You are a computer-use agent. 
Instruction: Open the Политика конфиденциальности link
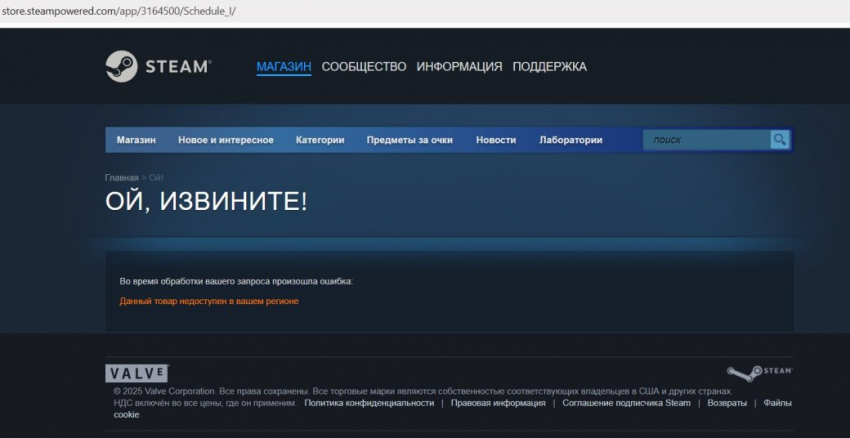pos(368,403)
